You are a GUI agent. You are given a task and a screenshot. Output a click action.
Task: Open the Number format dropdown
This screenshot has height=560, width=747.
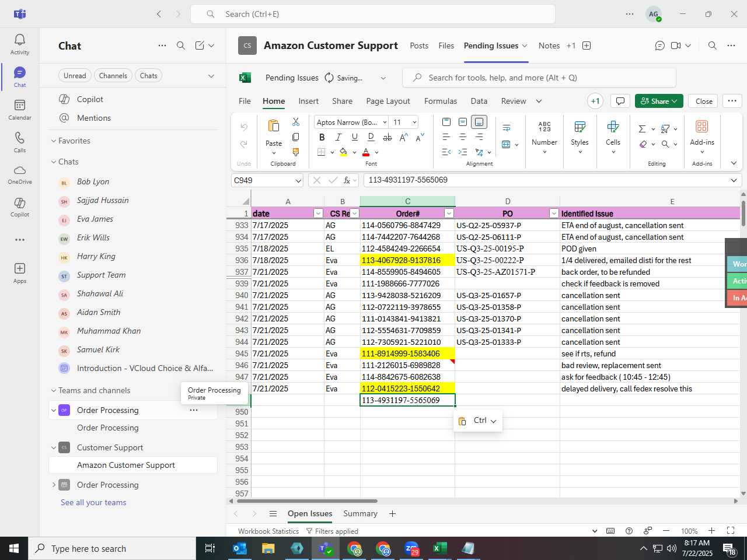(x=544, y=152)
